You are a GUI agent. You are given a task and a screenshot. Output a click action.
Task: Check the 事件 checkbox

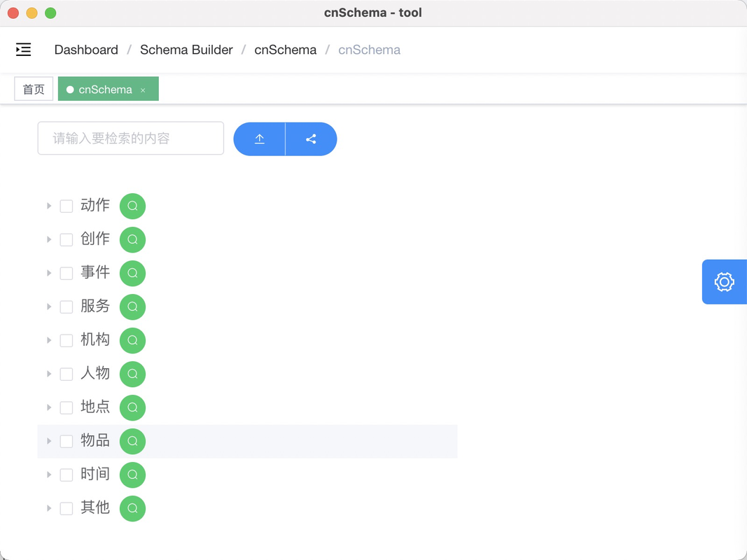[x=67, y=273]
